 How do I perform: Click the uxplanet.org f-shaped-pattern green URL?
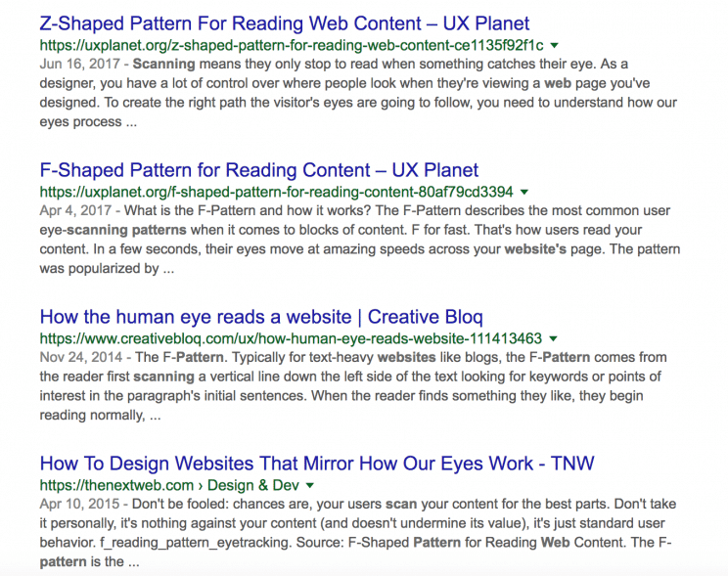[276, 192]
